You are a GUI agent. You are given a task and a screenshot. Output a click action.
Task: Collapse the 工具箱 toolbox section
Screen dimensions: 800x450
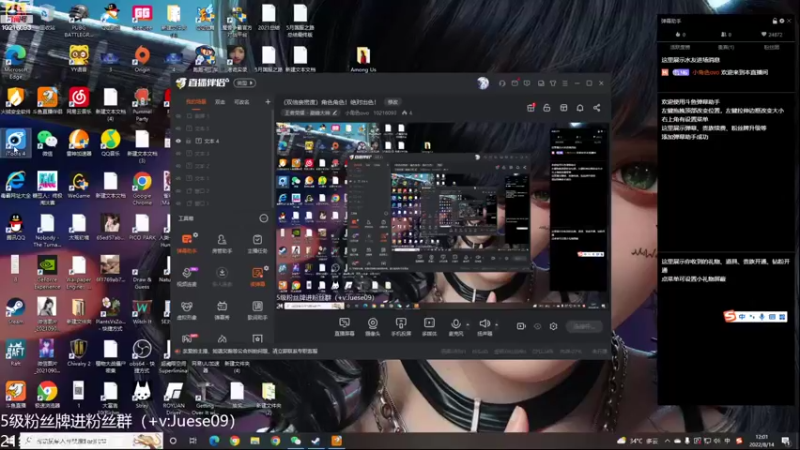coord(263,218)
